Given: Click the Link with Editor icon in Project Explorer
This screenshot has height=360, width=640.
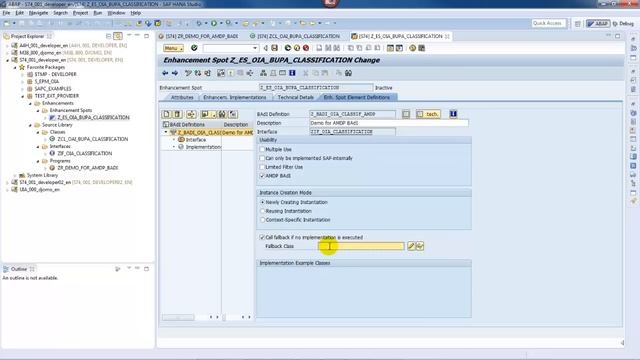Looking at the screenshot, I should coord(118,36).
